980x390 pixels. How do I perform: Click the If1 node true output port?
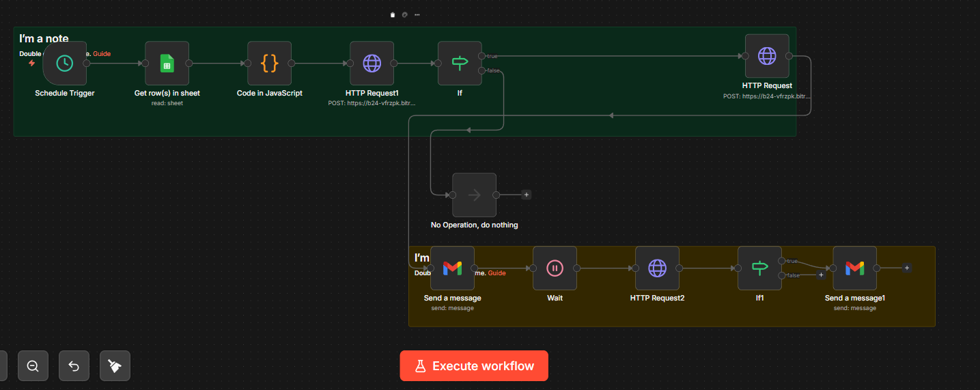(782, 261)
